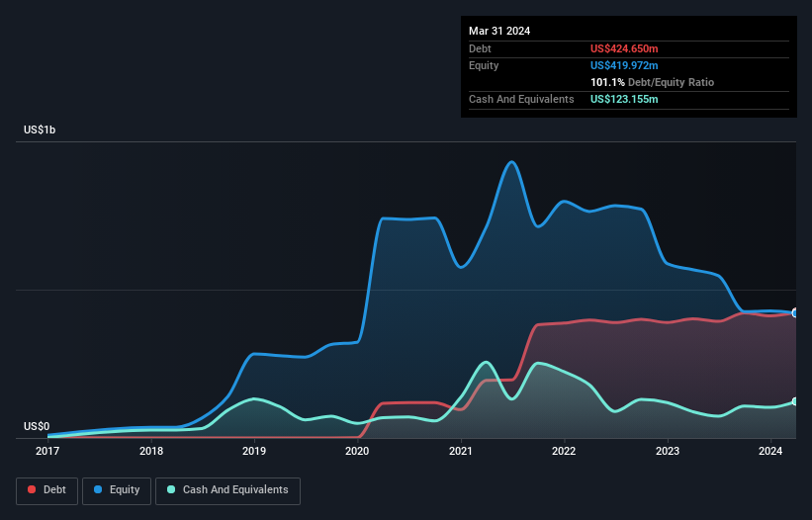Toggle Cash And Equivalents legend button

227,490
